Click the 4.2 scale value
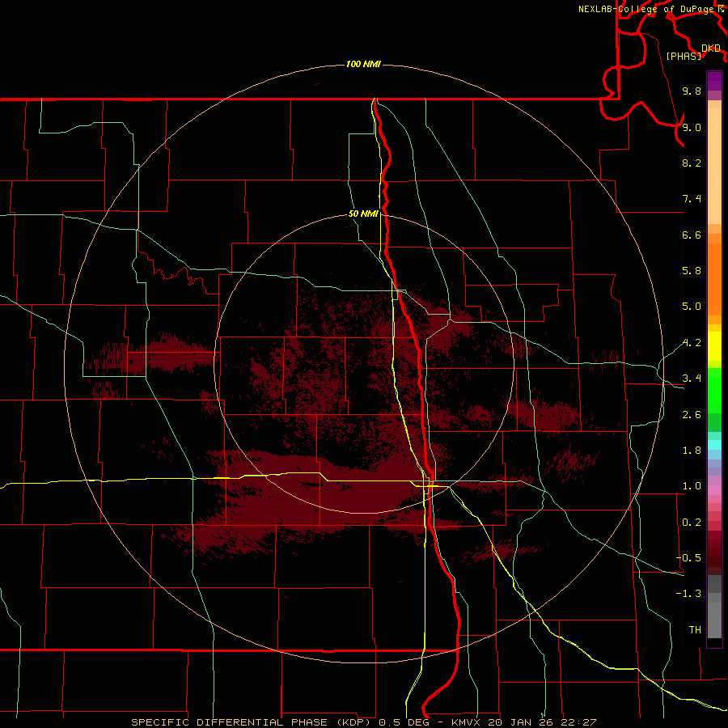Image resolution: width=728 pixels, height=728 pixels. [692, 343]
